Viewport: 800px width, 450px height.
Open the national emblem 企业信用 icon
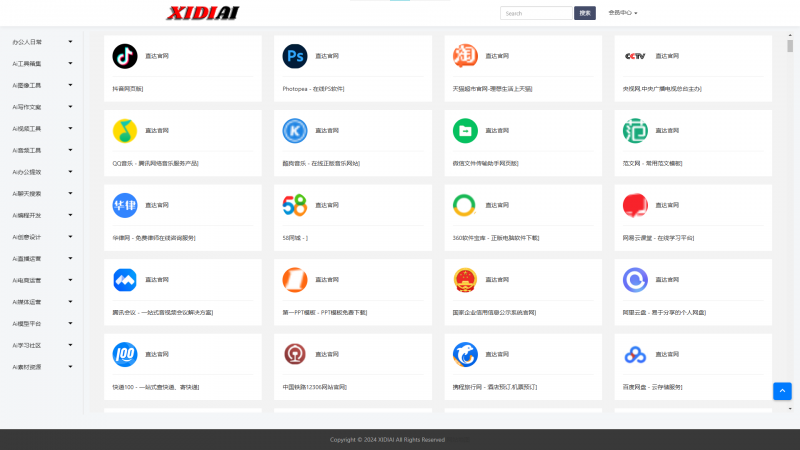coord(465,280)
